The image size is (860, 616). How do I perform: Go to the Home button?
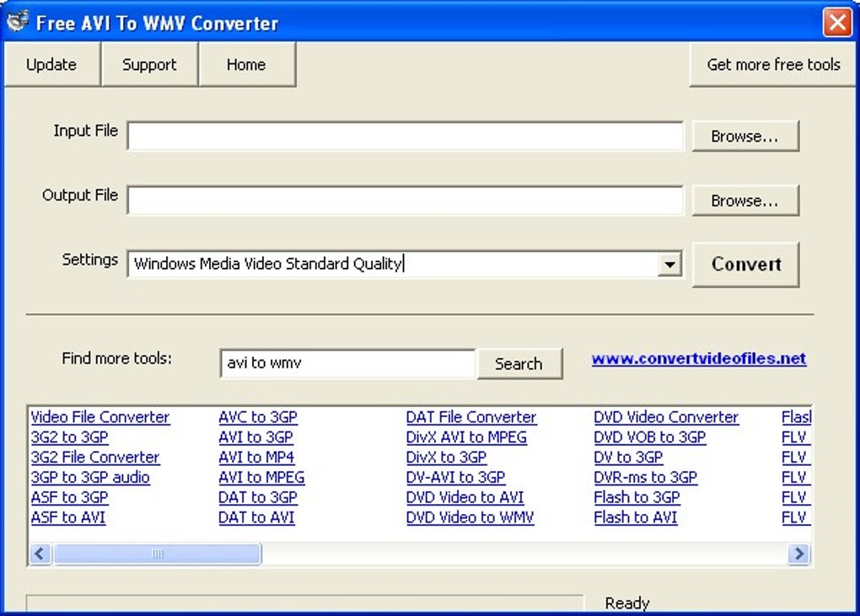pos(247,65)
